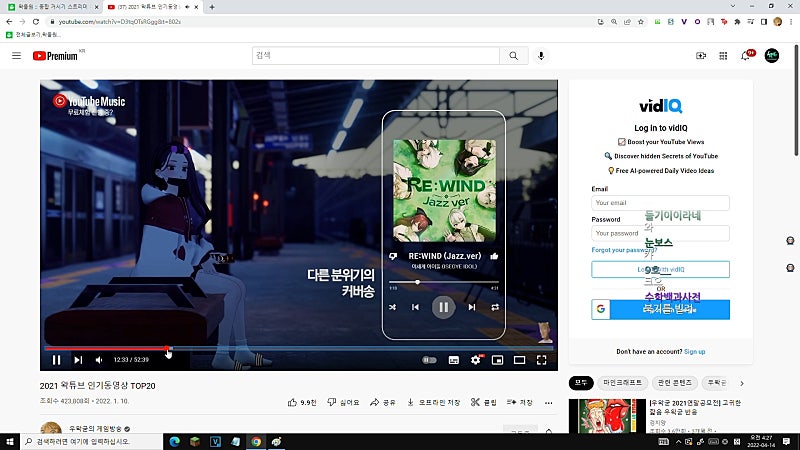Click the voice search microphone icon
800x450 pixels.
coord(541,56)
